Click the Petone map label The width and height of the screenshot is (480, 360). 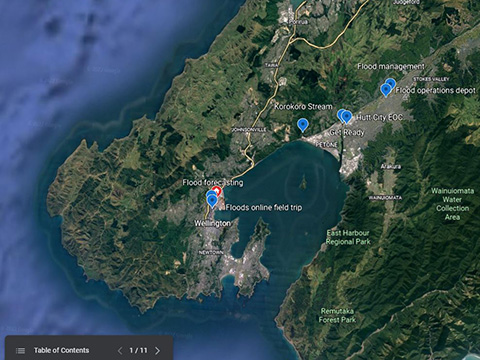point(327,145)
